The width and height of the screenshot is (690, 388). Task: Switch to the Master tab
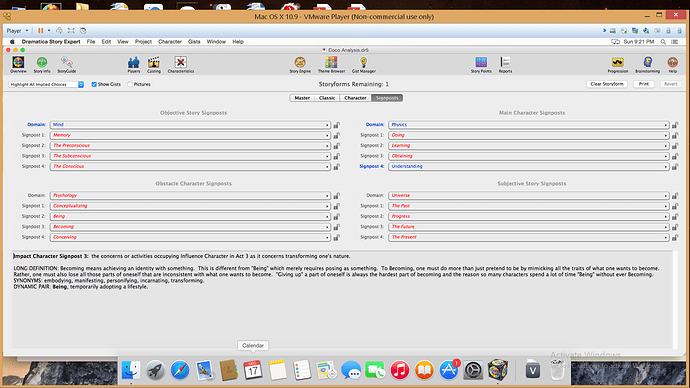point(302,98)
